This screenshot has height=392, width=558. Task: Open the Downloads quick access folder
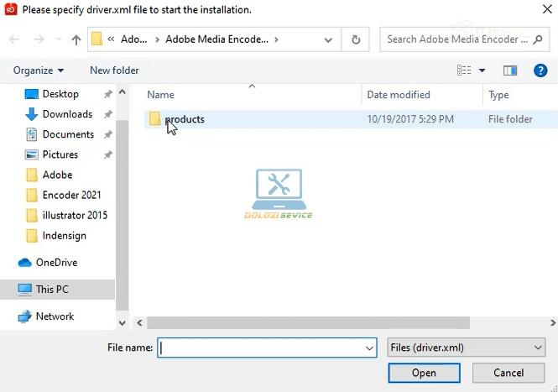tap(66, 114)
